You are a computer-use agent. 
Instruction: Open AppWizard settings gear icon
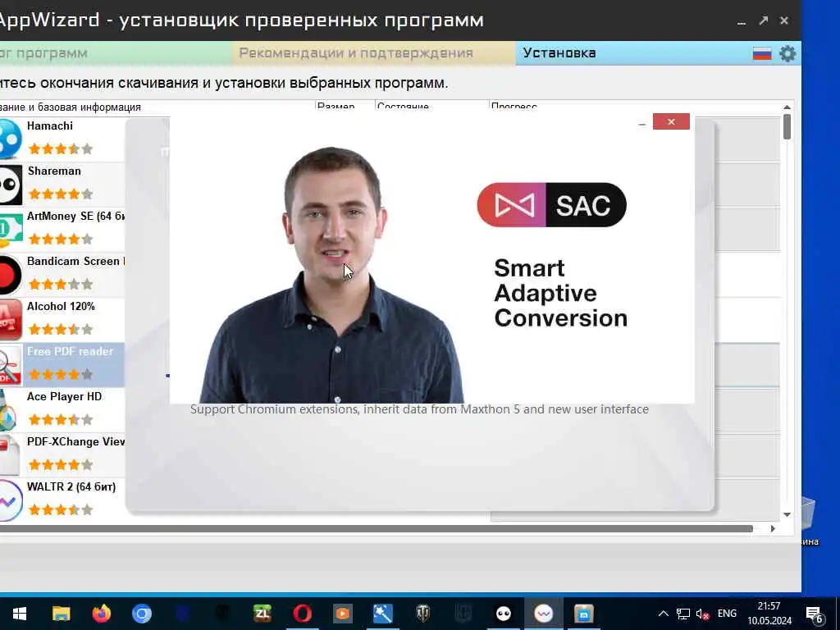[x=787, y=53]
